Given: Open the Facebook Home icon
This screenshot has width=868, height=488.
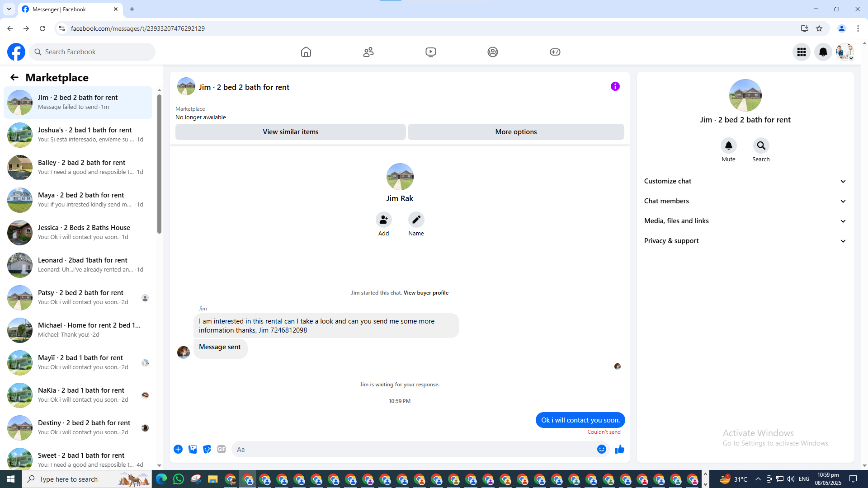Looking at the screenshot, I should 306,52.
